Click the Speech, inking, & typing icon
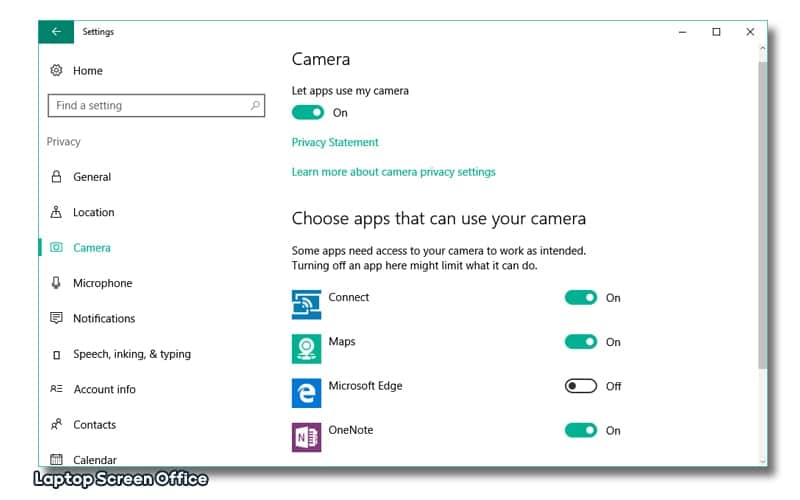 click(57, 355)
